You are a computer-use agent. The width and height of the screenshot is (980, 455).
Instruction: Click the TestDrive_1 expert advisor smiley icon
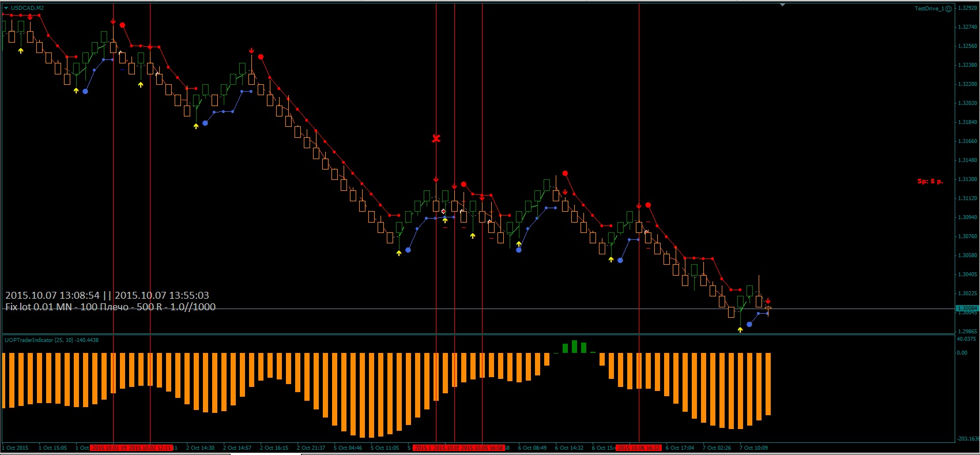949,9
